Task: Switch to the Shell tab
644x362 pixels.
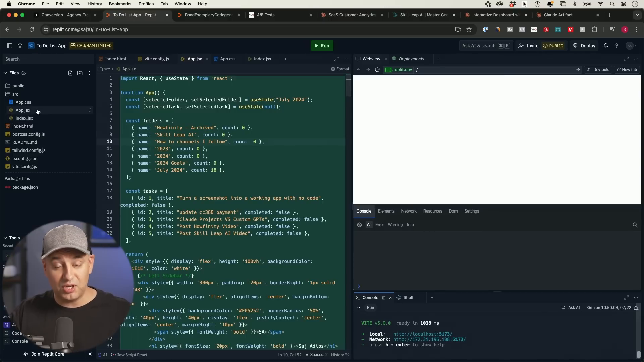Action: click(405, 298)
